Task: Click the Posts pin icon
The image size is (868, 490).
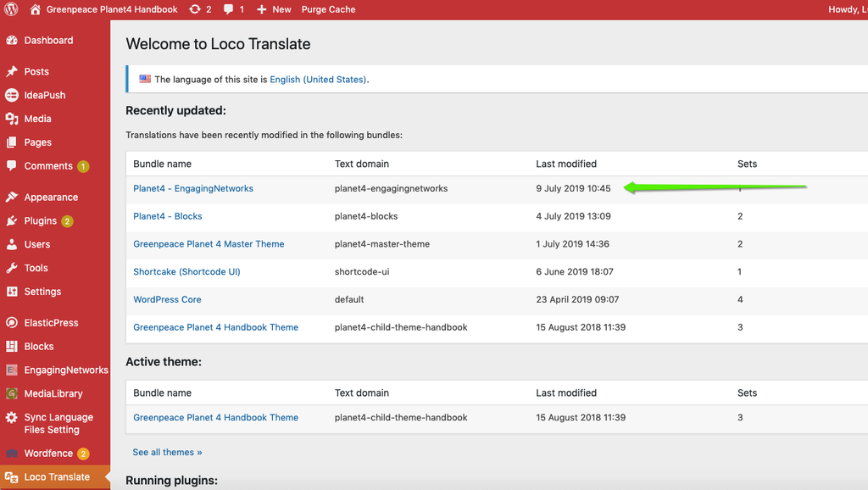Action: (12, 71)
